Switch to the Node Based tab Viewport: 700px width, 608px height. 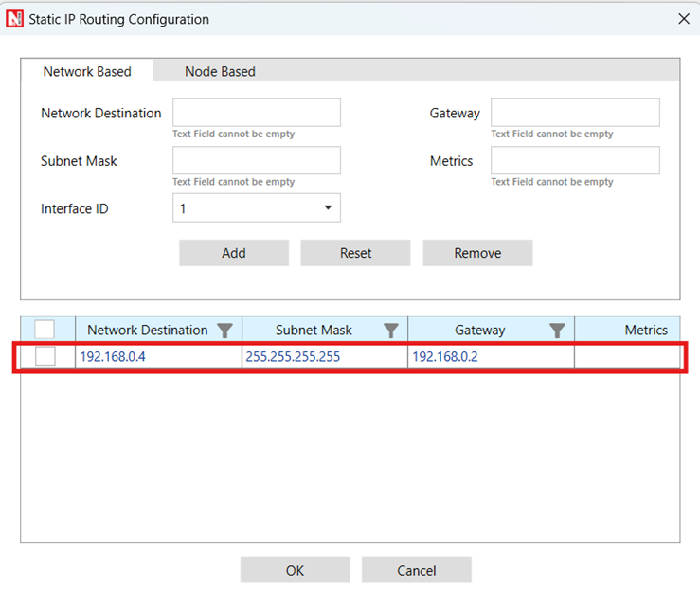pyautogui.click(x=220, y=71)
